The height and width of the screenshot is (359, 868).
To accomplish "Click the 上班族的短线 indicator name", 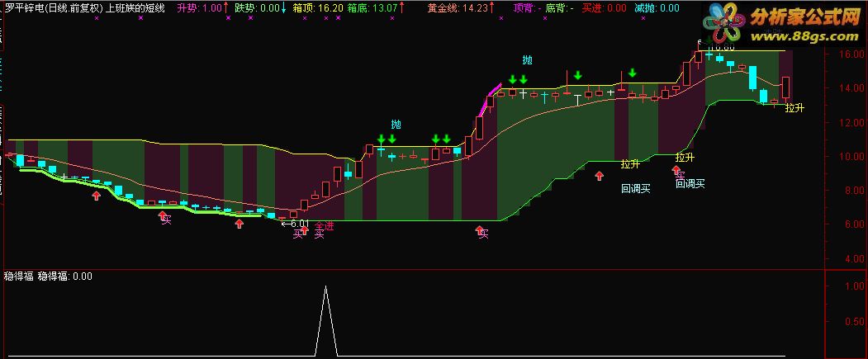I will pyautogui.click(x=135, y=8).
